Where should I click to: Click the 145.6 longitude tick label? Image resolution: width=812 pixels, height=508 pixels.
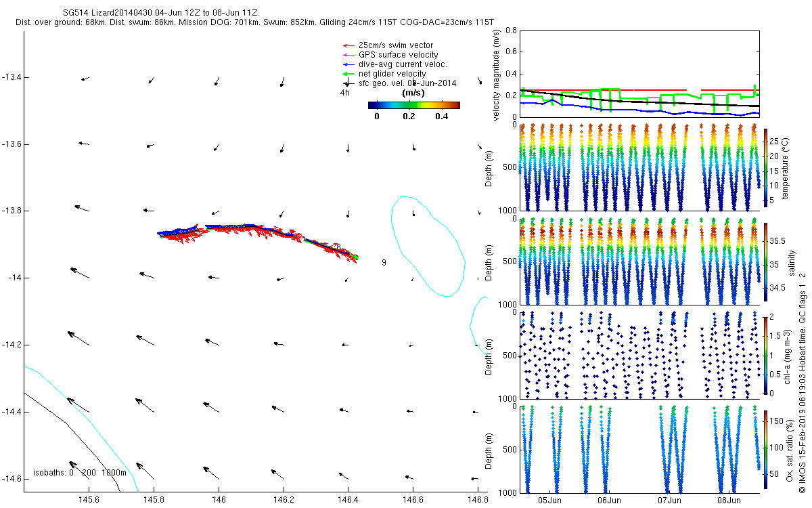point(89,500)
